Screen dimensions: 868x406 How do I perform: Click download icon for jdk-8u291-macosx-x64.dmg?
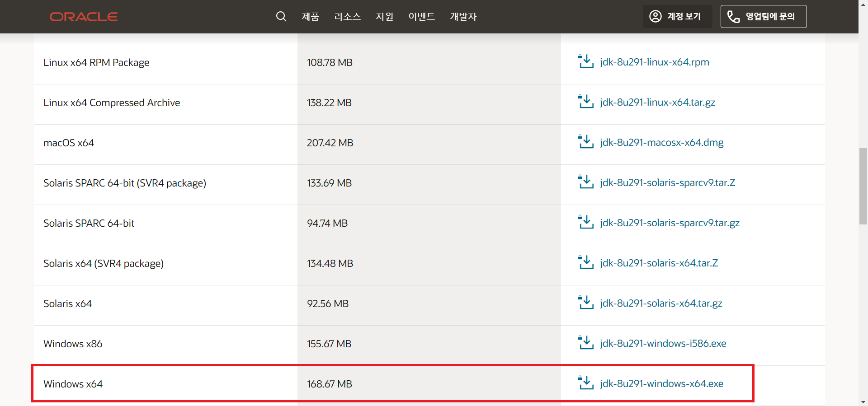(x=586, y=142)
